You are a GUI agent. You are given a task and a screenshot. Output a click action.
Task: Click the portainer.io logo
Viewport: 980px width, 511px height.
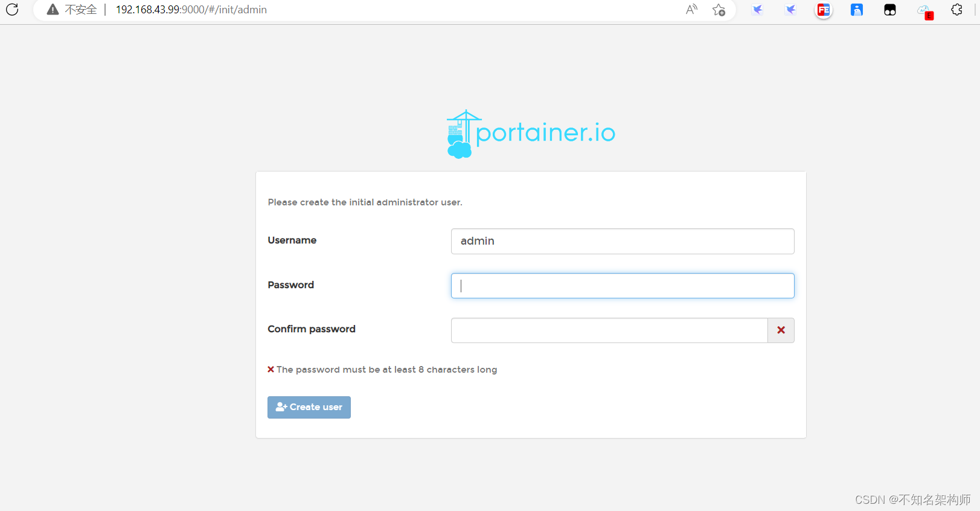[x=531, y=134]
